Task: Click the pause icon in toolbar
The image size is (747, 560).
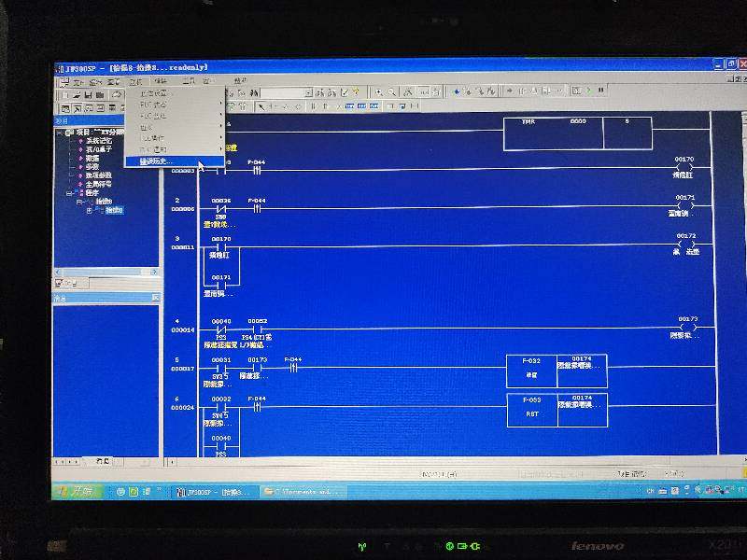Action: pos(601,90)
